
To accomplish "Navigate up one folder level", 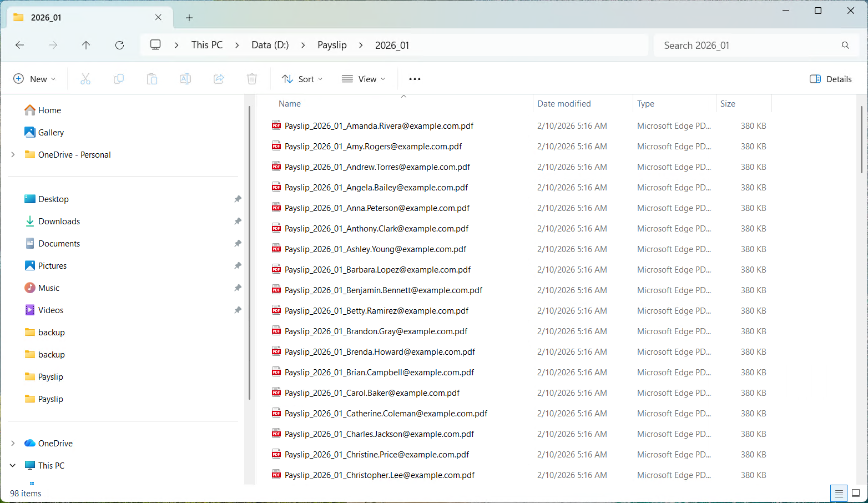I will click(x=86, y=45).
